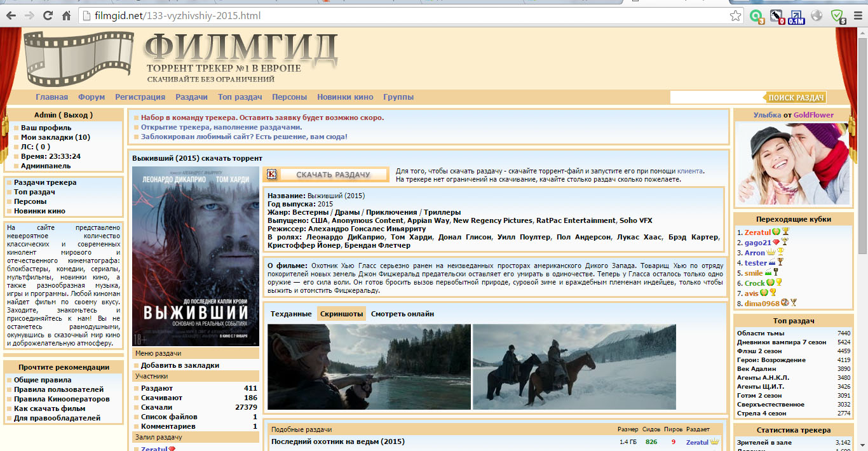Open Как скачать фильм link
The width and height of the screenshot is (868, 451).
tap(50, 408)
